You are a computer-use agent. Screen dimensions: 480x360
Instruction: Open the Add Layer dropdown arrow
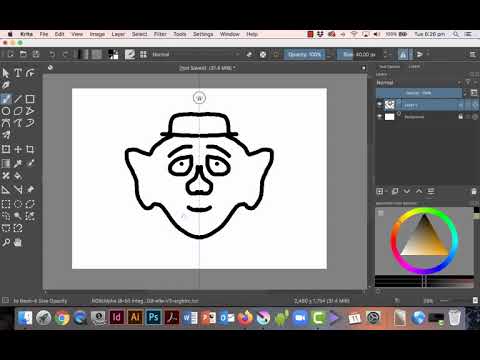tap(386, 191)
